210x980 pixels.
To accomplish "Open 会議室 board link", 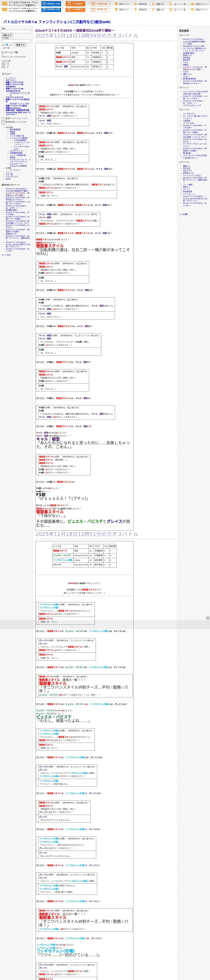I will (13, 134).
